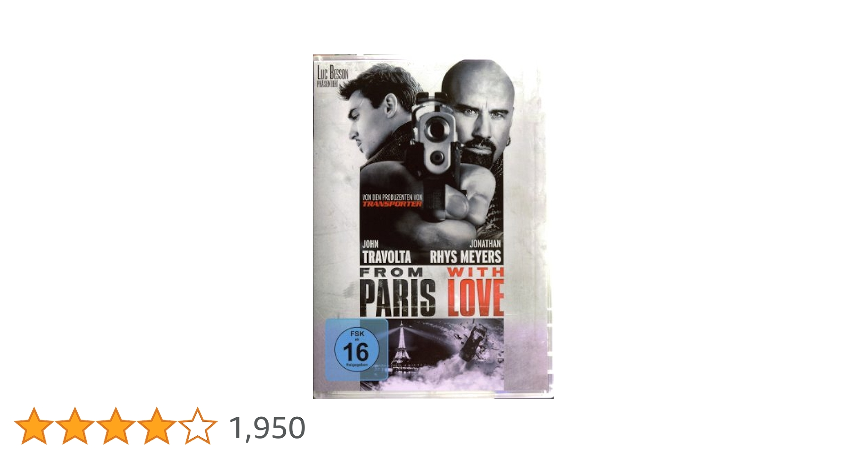Open the 1,950 ratings count

click(267, 428)
